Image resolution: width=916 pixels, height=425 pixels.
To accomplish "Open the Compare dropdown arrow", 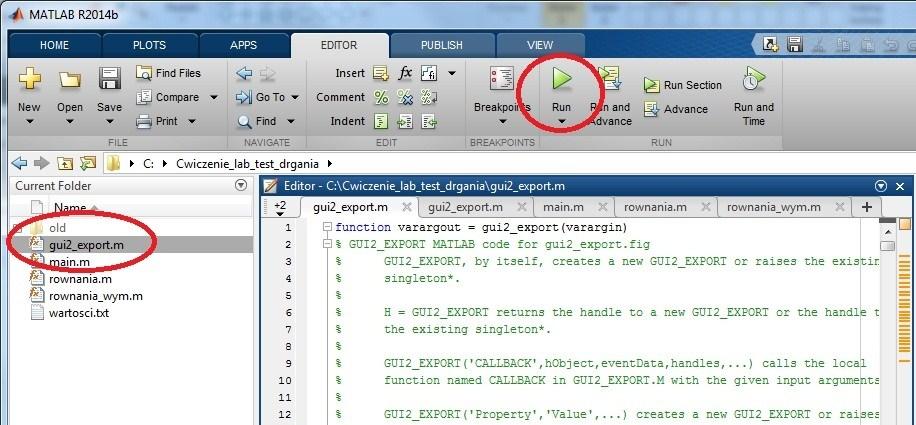I will point(213,97).
